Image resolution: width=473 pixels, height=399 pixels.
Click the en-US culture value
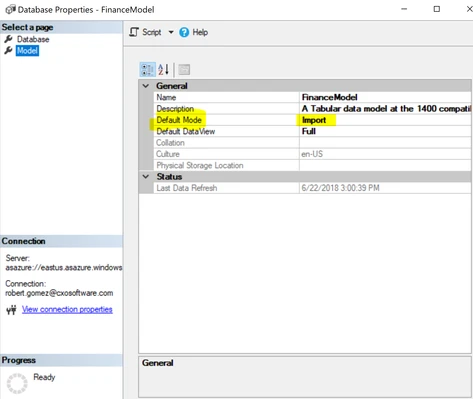(x=312, y=154)
